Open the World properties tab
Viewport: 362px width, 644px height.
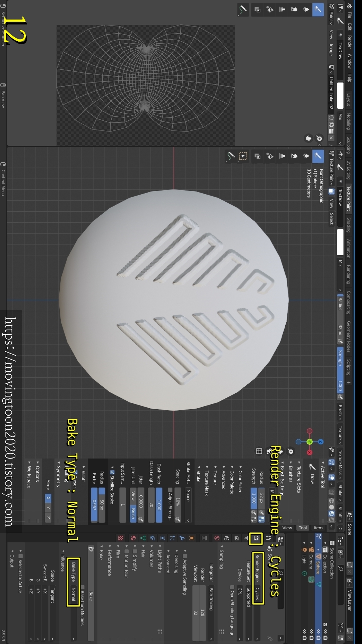coord(217,538)
